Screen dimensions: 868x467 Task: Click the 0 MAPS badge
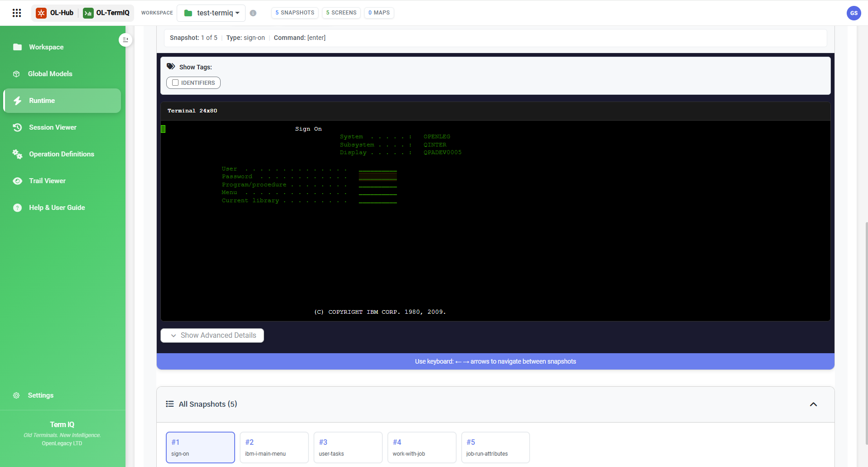point(379,13)
